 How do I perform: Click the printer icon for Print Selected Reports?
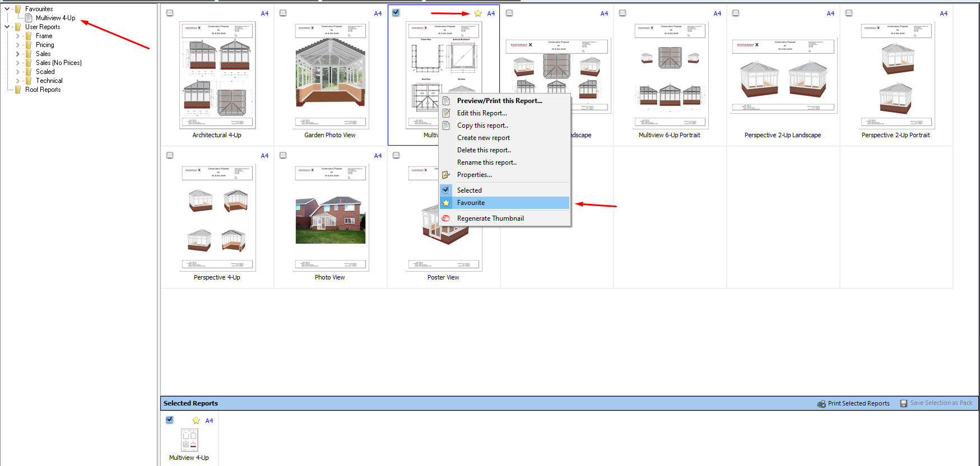821,403
